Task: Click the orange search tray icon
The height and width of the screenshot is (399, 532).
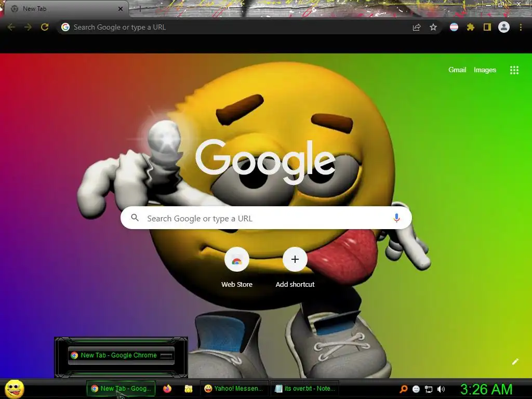Action: pyautogui.click(x=403, y=389)
